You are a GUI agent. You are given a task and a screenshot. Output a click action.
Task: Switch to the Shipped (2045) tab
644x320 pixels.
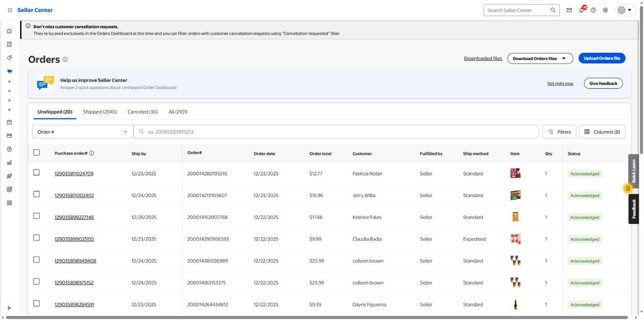(100, 112)
